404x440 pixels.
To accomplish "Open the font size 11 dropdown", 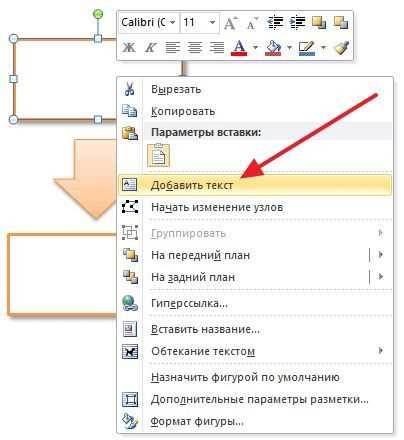I will pos(212,23).
